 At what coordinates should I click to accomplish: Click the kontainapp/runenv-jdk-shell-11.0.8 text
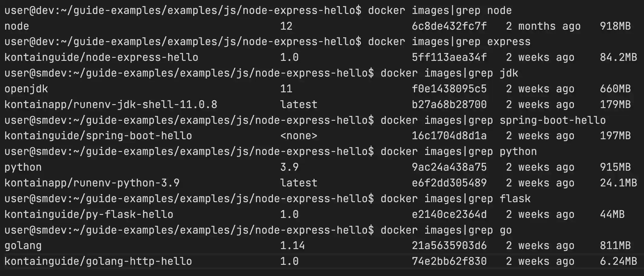111,105
